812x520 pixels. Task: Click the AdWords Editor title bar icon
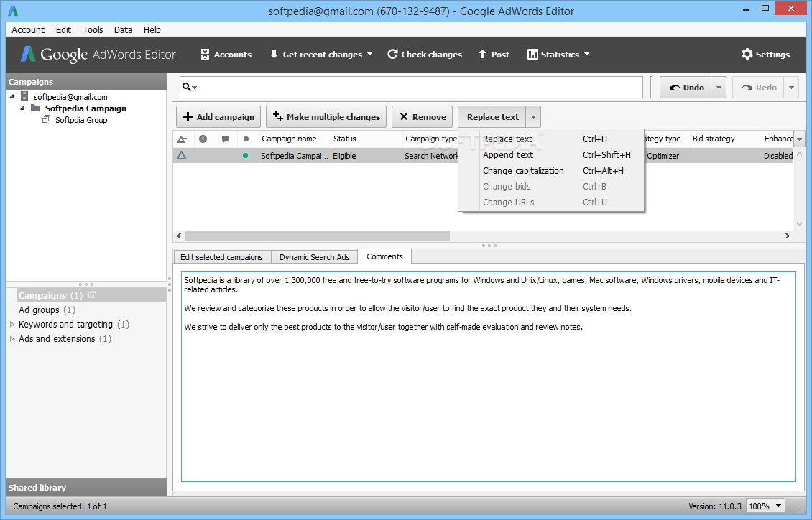pyautogui.click(x=13, y=11)
